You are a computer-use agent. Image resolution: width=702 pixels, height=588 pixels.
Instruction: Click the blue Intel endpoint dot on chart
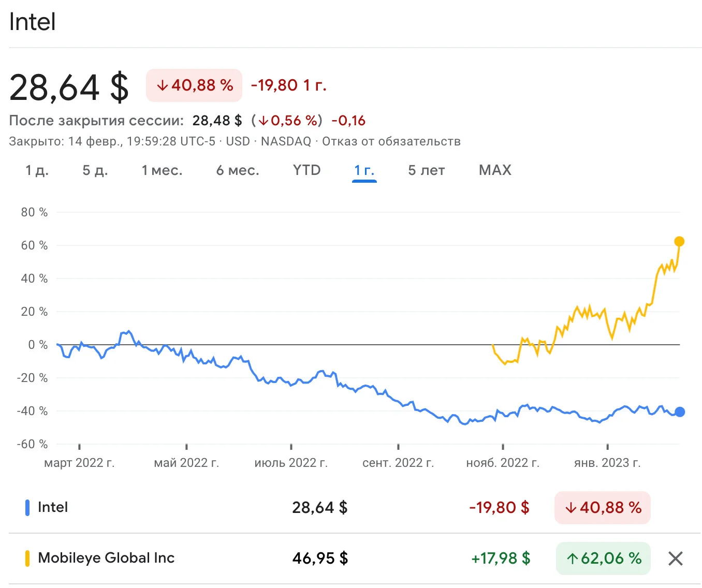click(680, 412)
